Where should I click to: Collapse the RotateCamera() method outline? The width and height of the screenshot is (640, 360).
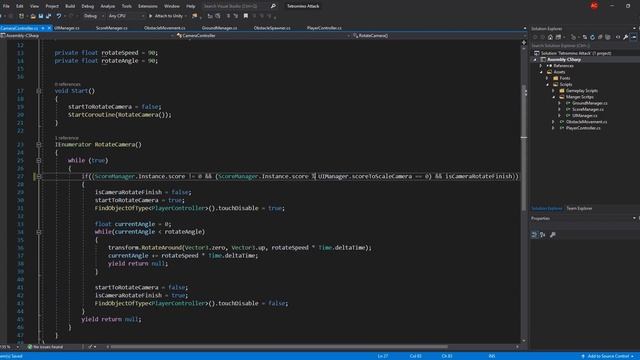[x=39, y=144]
